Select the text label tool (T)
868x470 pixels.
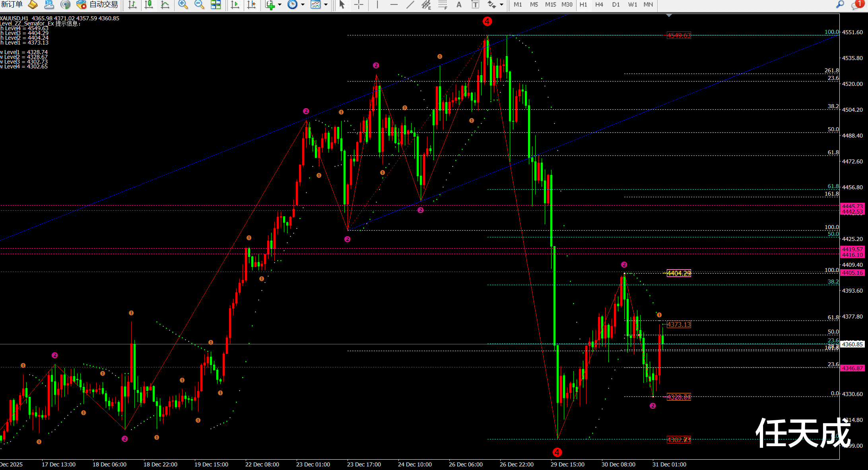[x=475, y=5]
